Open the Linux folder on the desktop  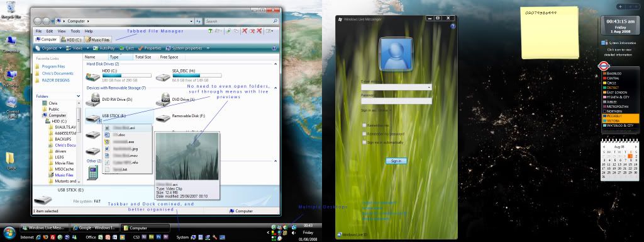click(x=11, y=161)
